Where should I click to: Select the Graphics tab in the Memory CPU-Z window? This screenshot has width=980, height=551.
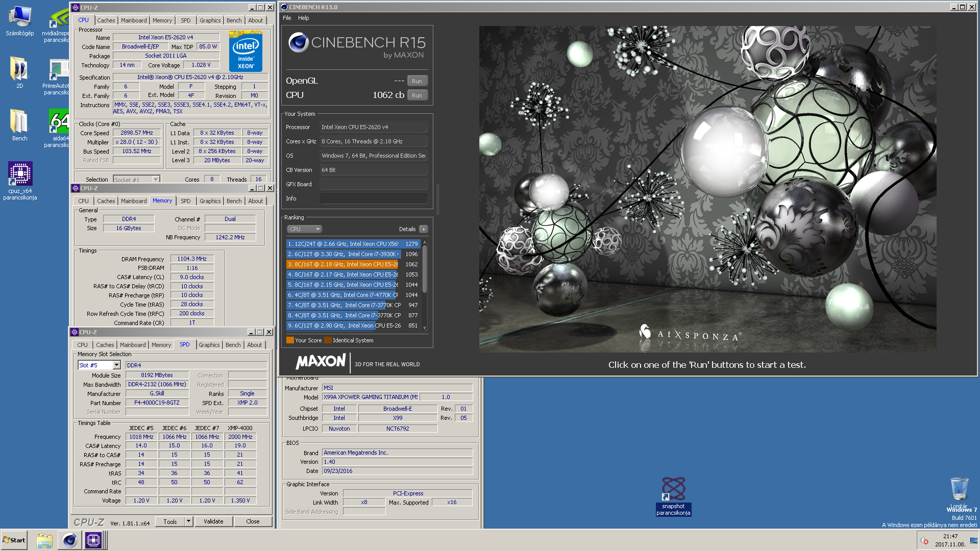point(210,201)
